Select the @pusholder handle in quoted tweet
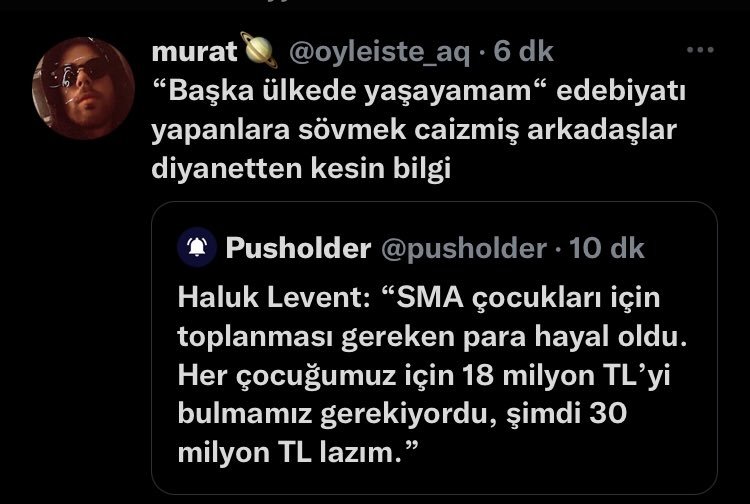 point(462,249)
